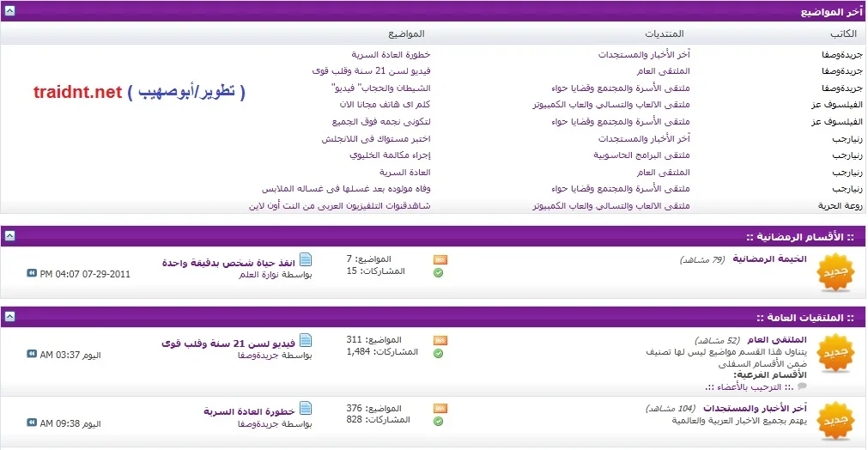Click RSS feed icon for الخيمة الرمضانية forum
The height and width of the screenshot is (450, 868).
pos(440,259)
